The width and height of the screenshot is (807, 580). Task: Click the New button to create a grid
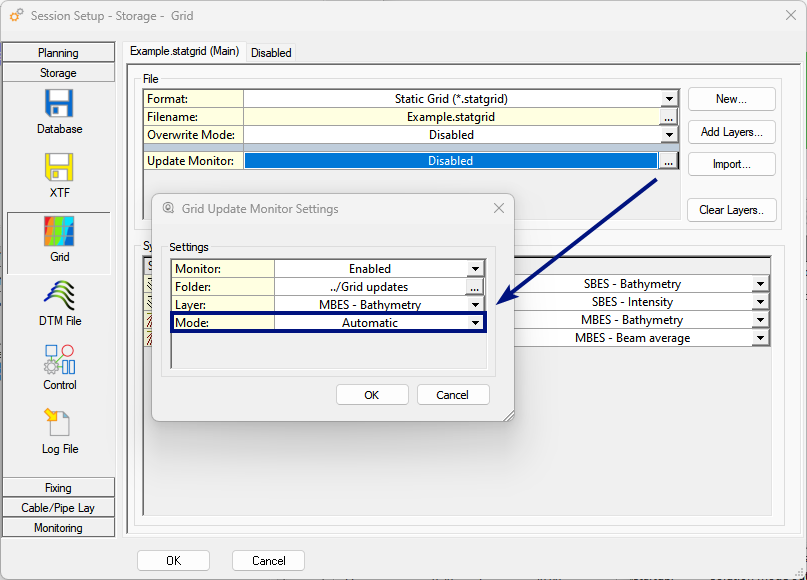click(729, 99)
